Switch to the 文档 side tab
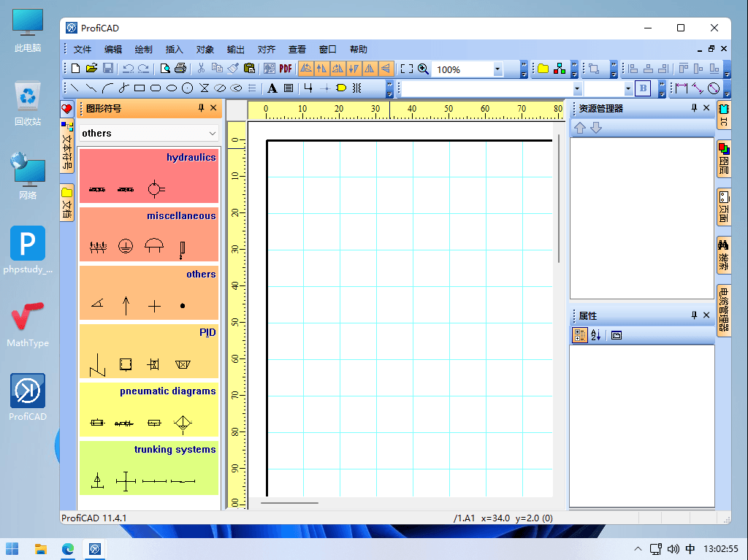Screen dimensions: 748x560 click(67, 203)
